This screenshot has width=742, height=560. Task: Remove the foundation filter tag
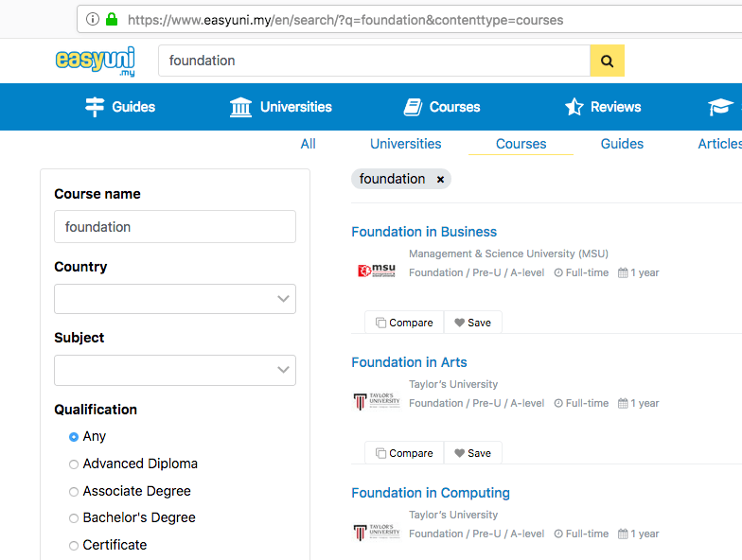click(x=441, y=180)
